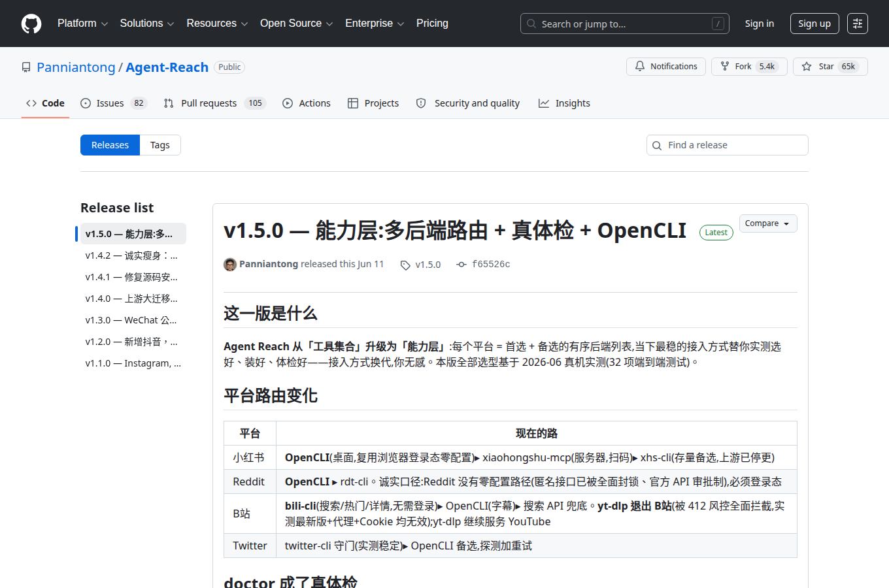Viewport: 889px width, 588px height.
Task: Click the Actions play icon
Action: 288,103
